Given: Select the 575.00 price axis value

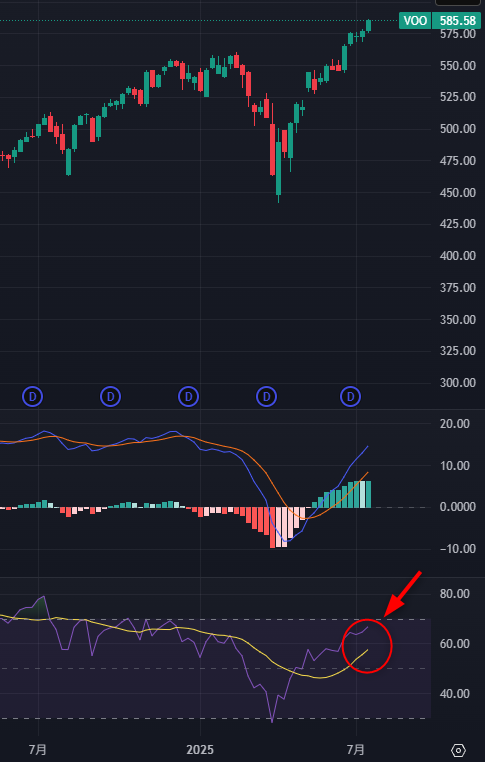Looking at the screenshot, I should [458, 34].
